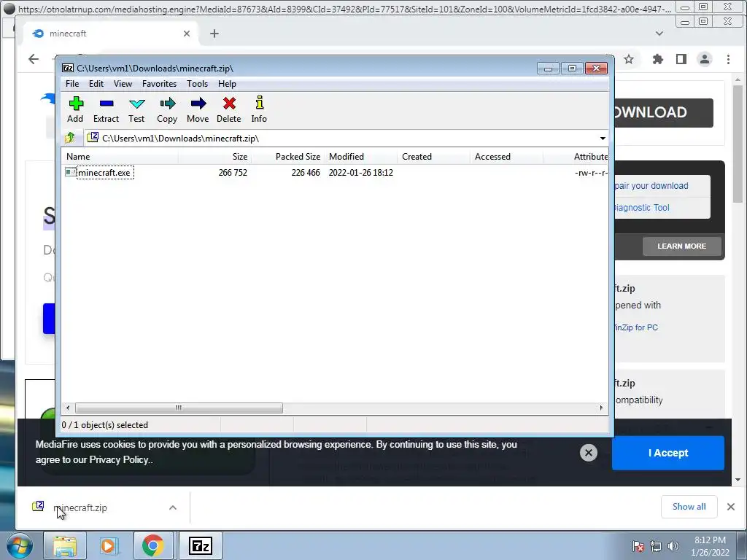Click the minecraft.zip download item
The image size is (747, 560).
[80, 507]
